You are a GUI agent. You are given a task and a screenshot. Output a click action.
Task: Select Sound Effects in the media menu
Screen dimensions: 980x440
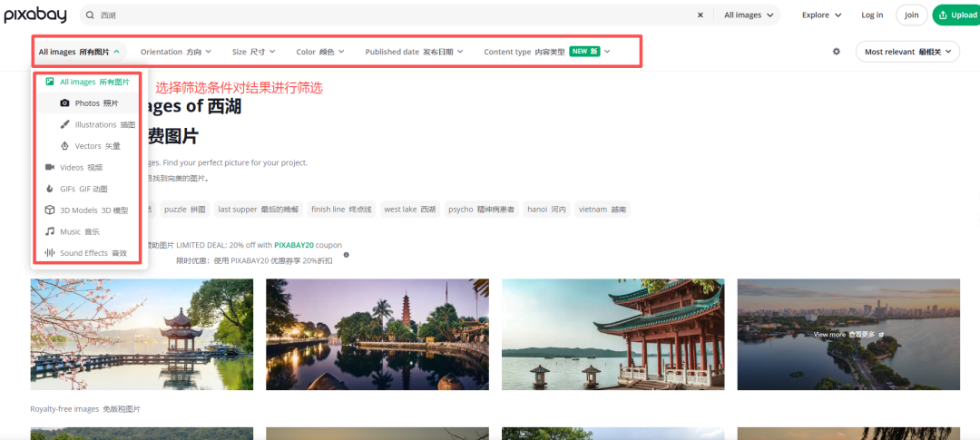point(88,253)
